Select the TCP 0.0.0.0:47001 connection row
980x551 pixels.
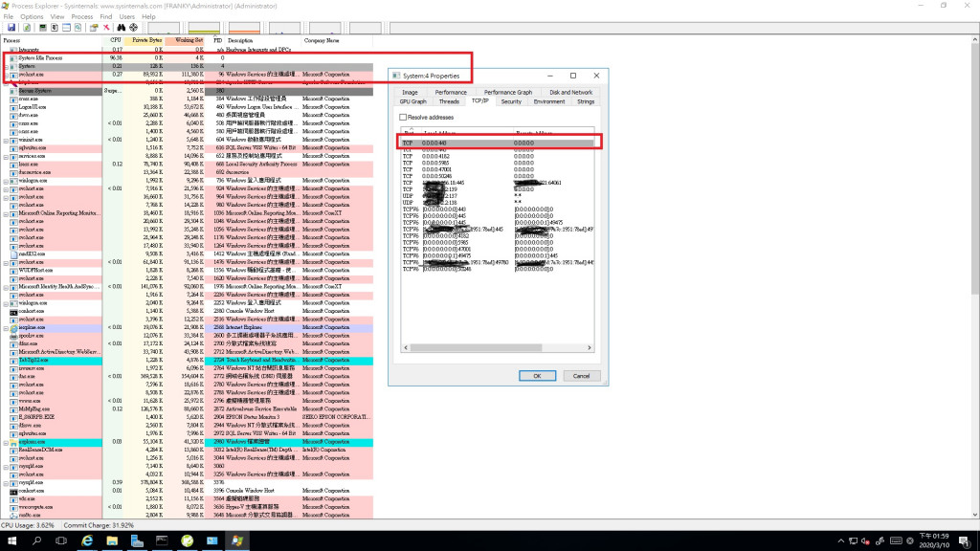click(x=498, y=170)
